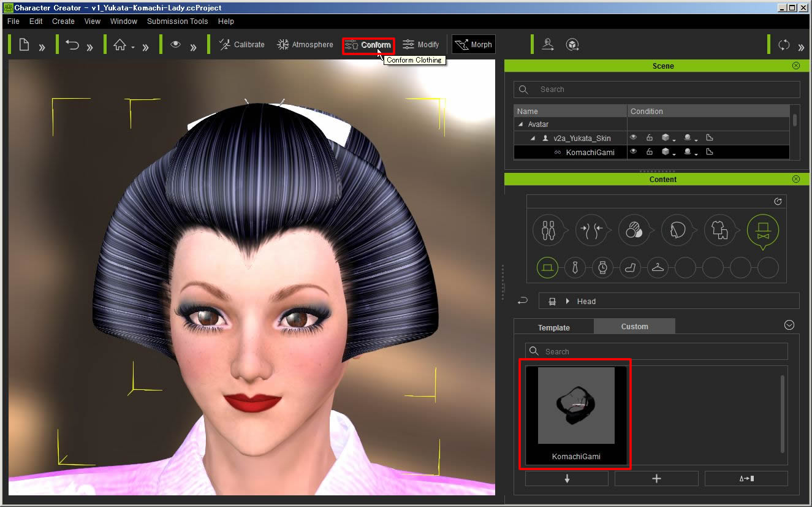The image size is (812, 507).
Task: Open the Edit menu
Action: pos(36,21)
